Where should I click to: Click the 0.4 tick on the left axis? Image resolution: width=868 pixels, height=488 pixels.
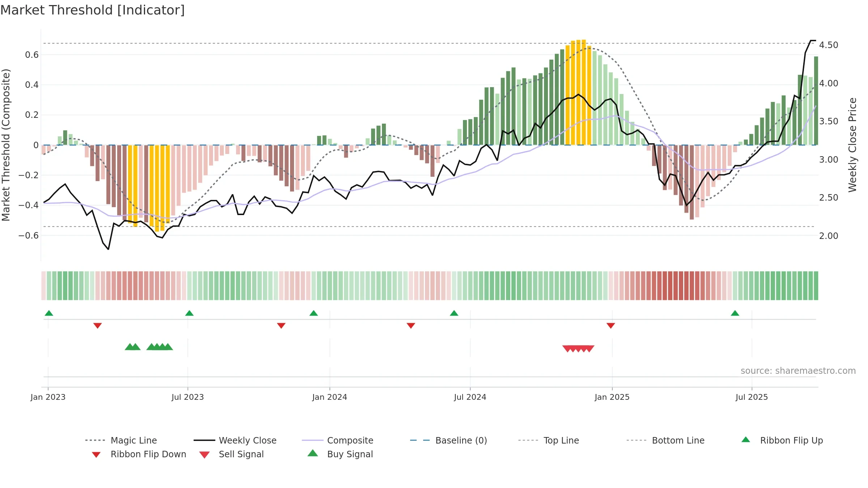click(32, 85)
